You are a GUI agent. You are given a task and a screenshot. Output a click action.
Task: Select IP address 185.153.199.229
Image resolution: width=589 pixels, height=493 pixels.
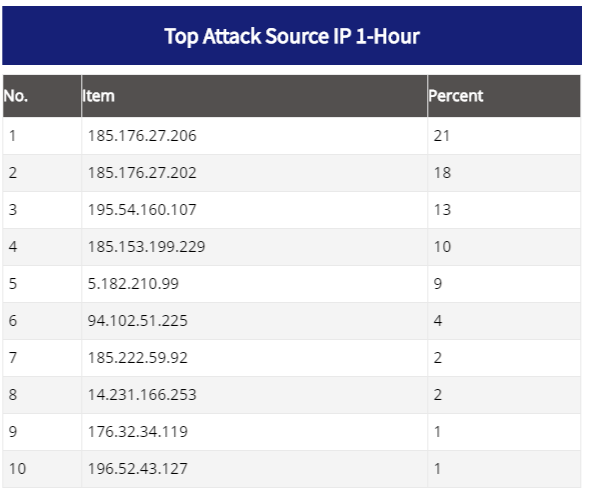click(146, 247)
